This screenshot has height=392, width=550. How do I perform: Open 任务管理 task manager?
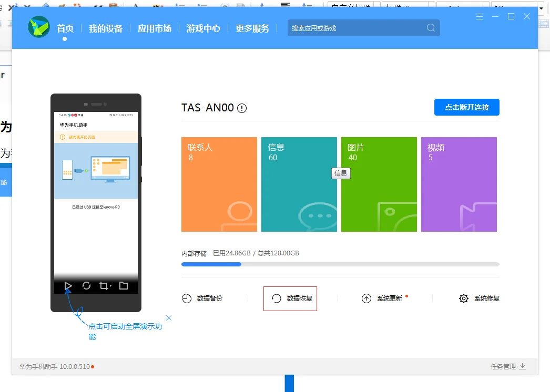507,367
